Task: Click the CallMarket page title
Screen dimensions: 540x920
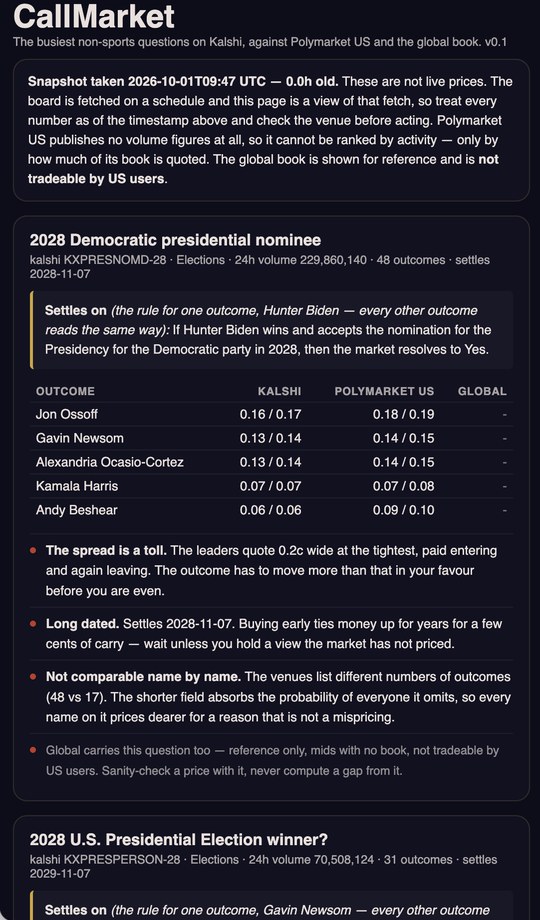Action: [94, 16]
